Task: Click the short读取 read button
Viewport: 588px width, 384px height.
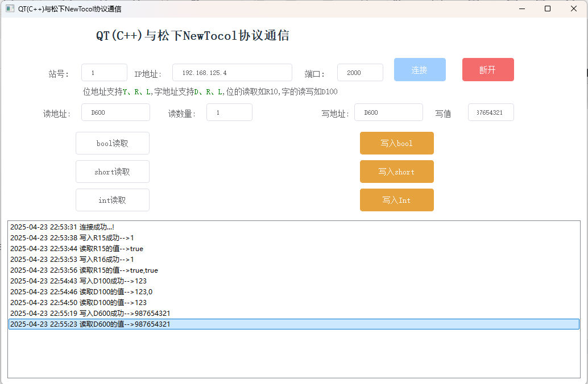Action: 112,172
